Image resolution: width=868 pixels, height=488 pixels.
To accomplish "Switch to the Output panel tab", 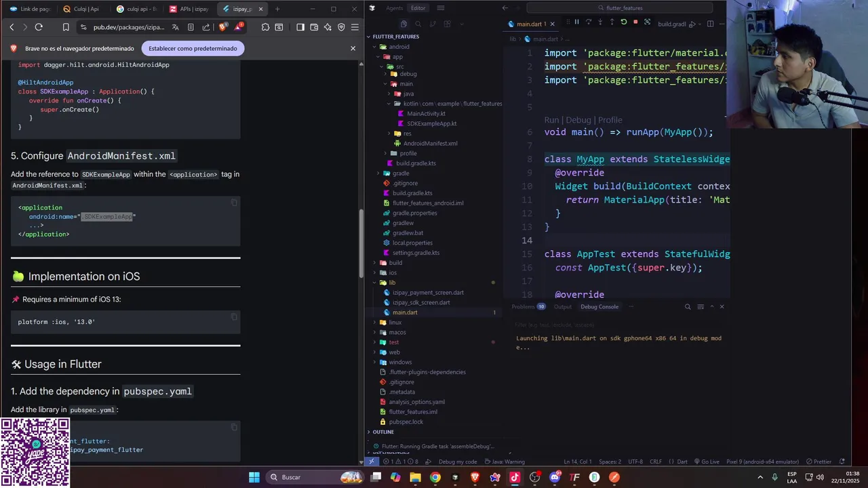I will (x=563, y=306).
